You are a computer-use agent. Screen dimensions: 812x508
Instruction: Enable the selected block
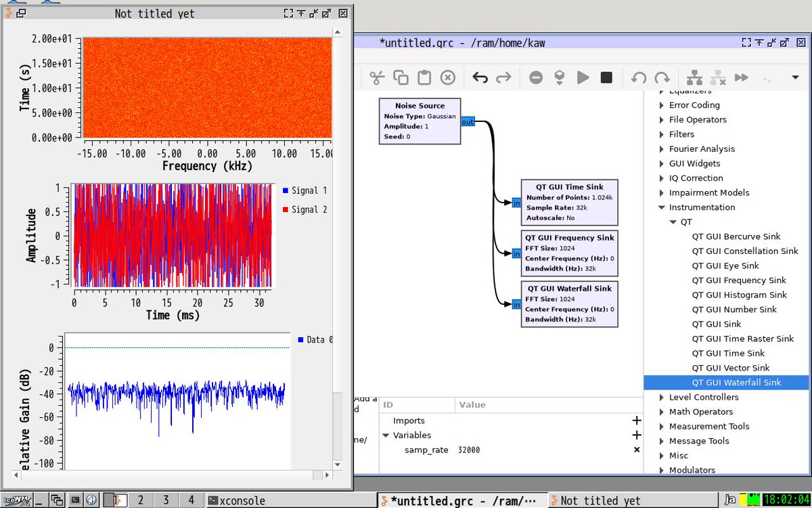[x=694, y=77]
